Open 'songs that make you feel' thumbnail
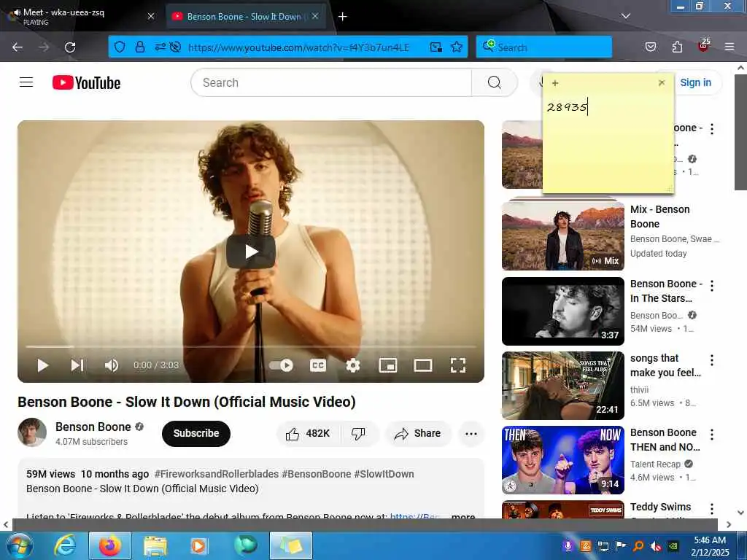Image resolution: width=747 pixels, height=560 pixels. click(562, 385)
